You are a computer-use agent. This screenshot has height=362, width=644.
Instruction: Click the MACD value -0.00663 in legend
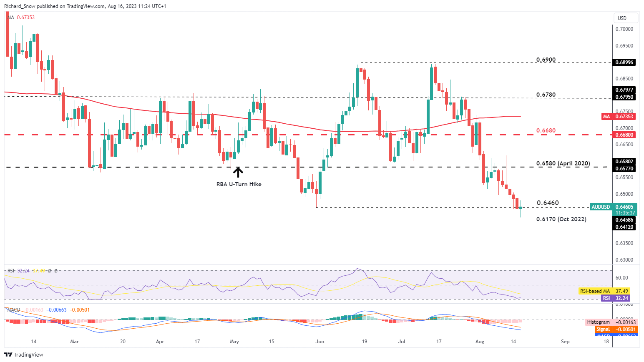tap(56, 310)
